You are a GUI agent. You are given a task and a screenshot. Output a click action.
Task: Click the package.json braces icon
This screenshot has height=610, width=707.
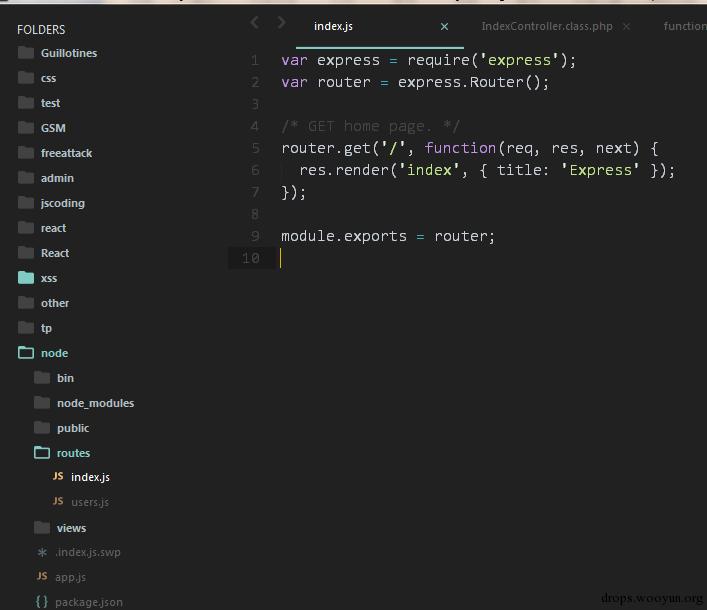pyautogui.click(x=41, y=601)
